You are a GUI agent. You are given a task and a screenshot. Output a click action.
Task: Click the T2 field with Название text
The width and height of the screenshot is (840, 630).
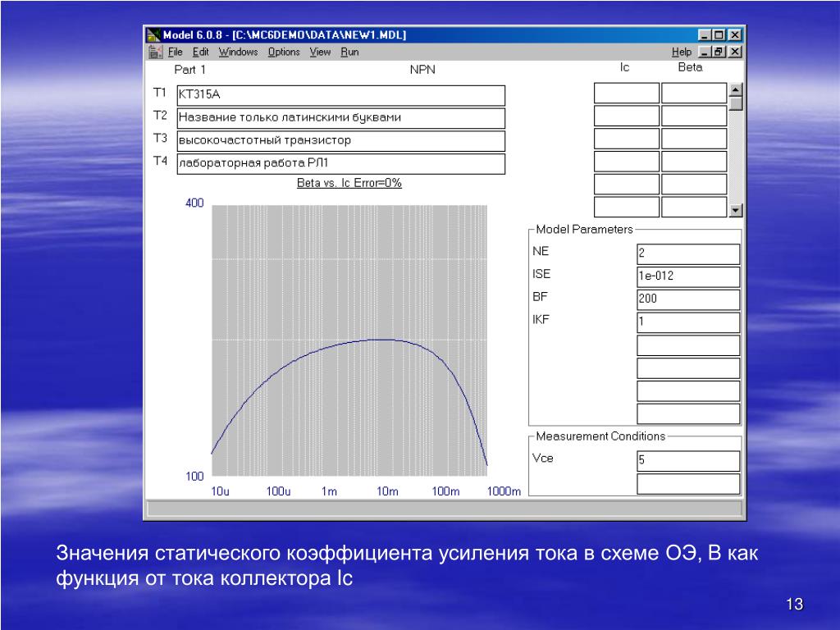tap(340, 118)
